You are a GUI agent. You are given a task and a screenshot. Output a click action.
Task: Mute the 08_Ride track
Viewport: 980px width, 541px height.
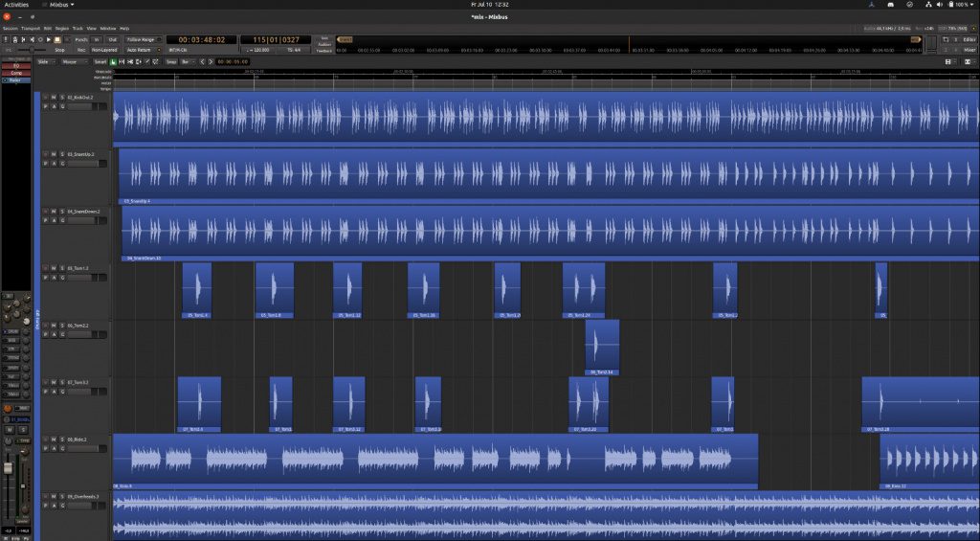tap(54, 440)
